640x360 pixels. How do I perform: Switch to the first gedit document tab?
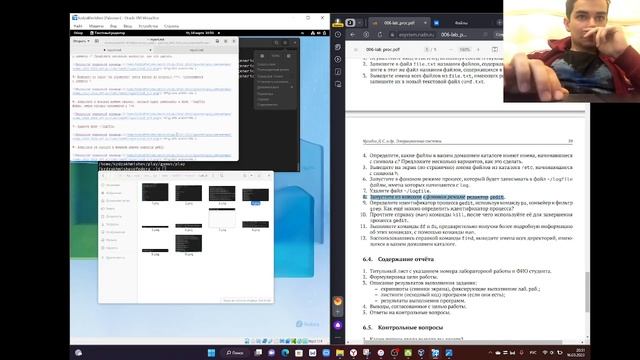pos(114,50)
